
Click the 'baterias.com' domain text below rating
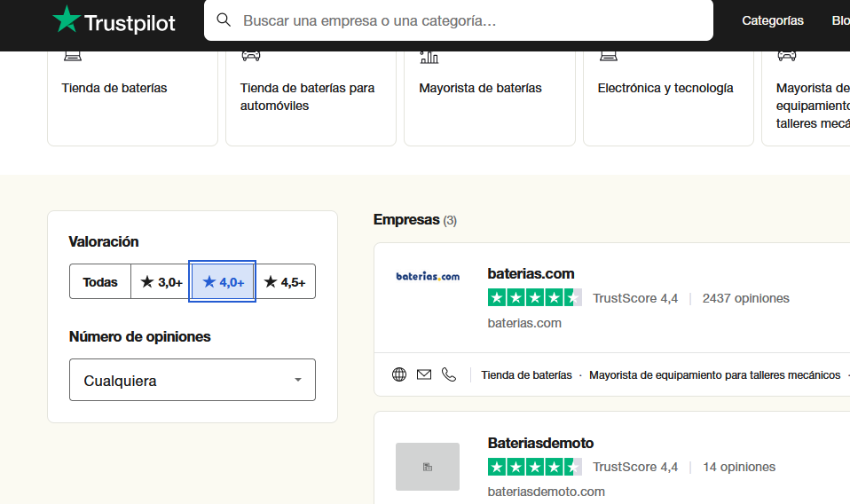point(524,323)
